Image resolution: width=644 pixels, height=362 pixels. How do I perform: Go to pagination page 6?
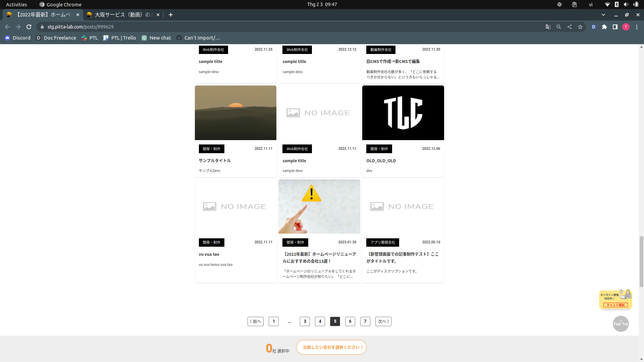click(350, 321)
